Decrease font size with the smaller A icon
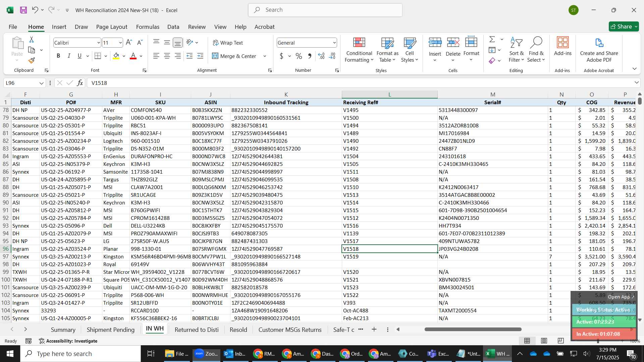This screenshot has width=644, height=362. 140,43
